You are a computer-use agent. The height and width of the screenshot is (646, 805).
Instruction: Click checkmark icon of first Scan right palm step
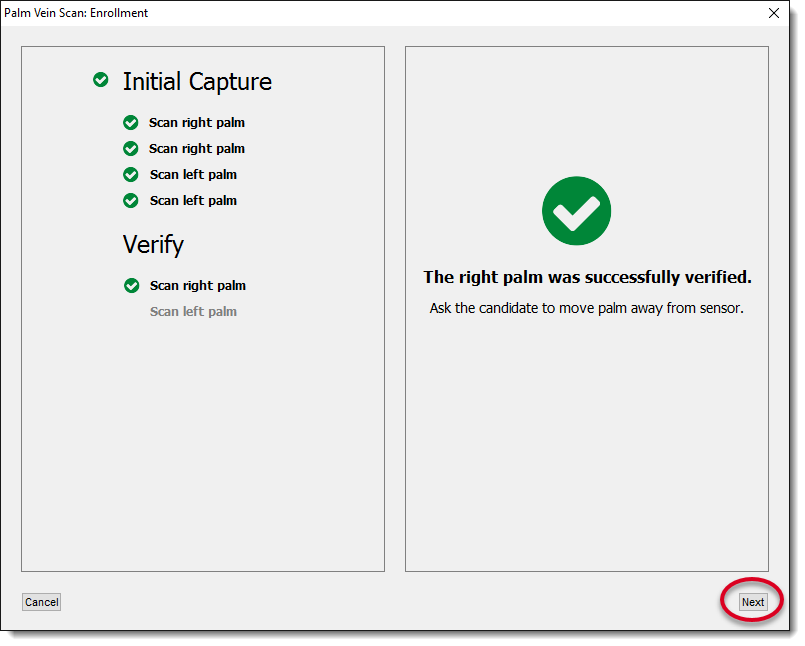(130, 123)
